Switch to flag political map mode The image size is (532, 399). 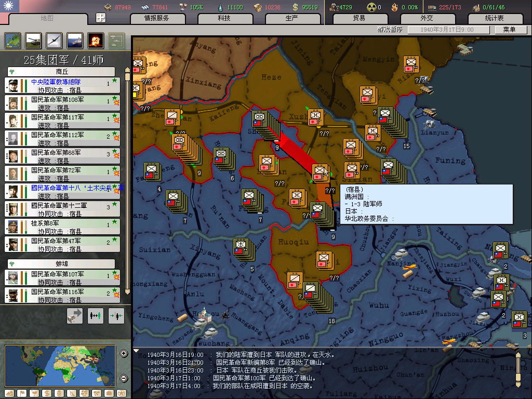pos(22,393)
